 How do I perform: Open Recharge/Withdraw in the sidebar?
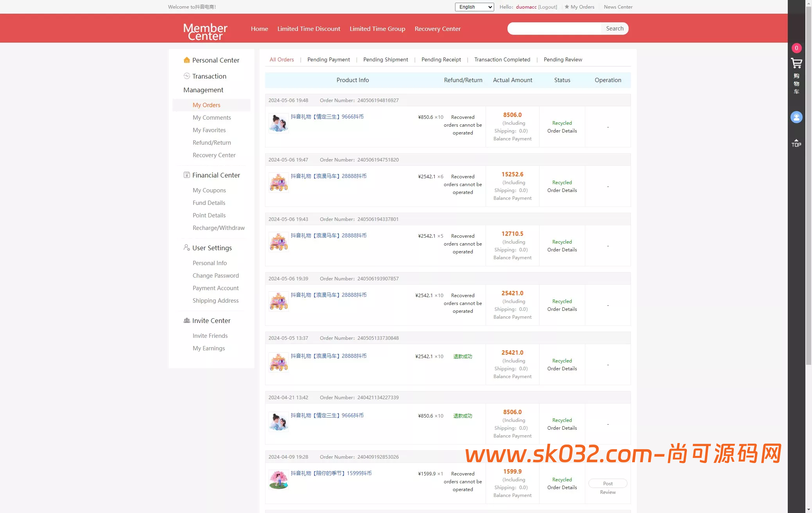pos(219,228)
